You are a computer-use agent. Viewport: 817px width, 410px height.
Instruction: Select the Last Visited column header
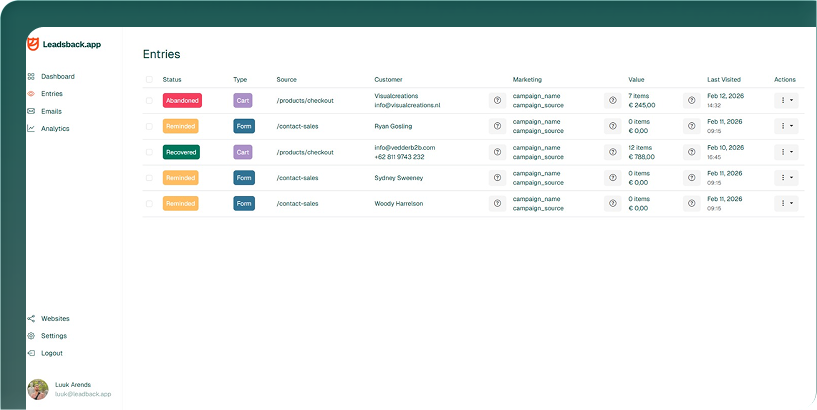pyautogui.click(x=725, y=79)
